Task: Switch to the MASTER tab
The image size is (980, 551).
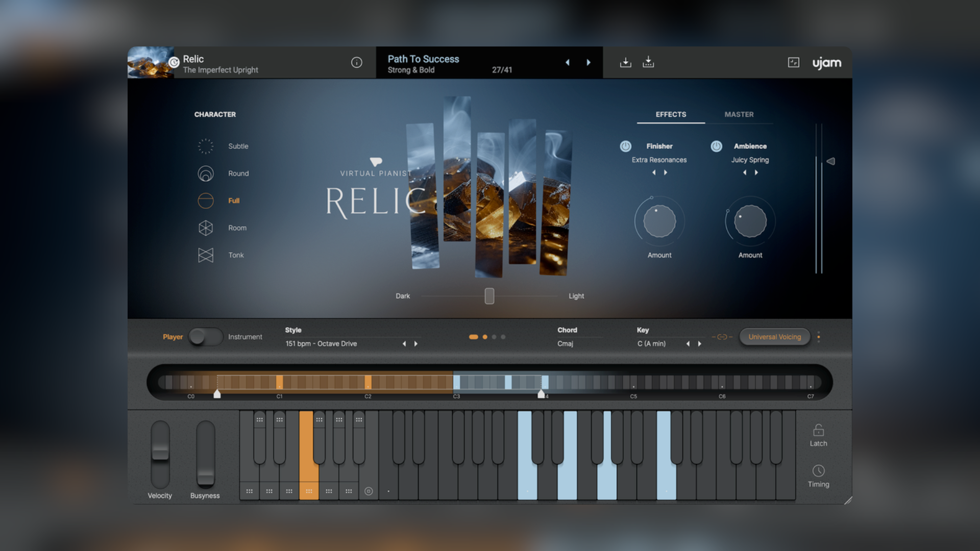Action: point(739,114)
